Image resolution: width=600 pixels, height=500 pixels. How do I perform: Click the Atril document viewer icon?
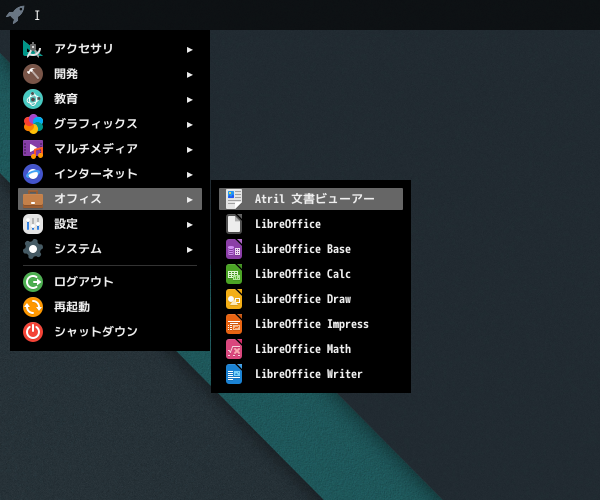click(x=234, y=199)
